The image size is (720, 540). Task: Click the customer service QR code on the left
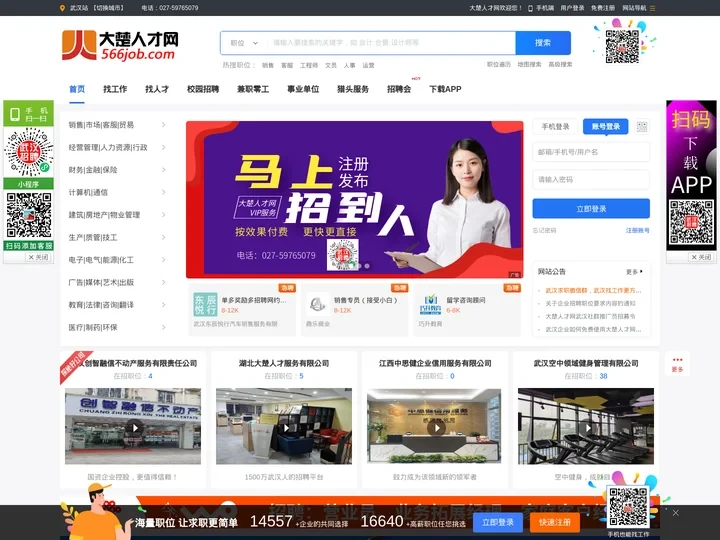click(28, 215)
